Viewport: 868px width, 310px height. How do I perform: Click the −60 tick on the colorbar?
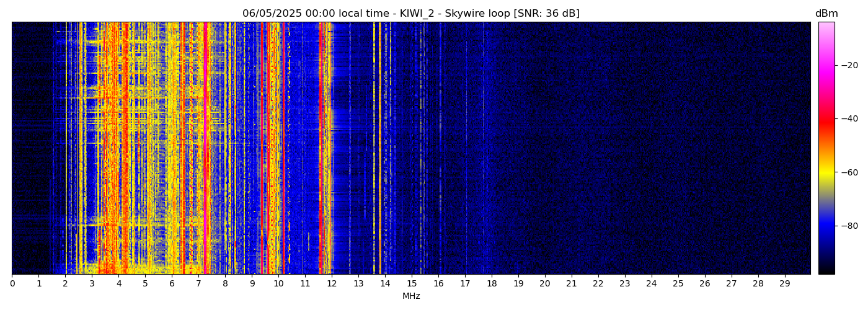tap(849, 172)
